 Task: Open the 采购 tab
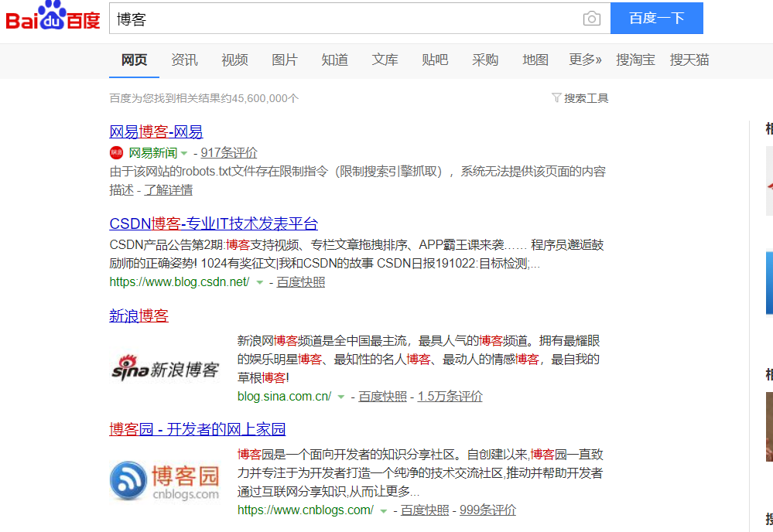pos(485,60)
